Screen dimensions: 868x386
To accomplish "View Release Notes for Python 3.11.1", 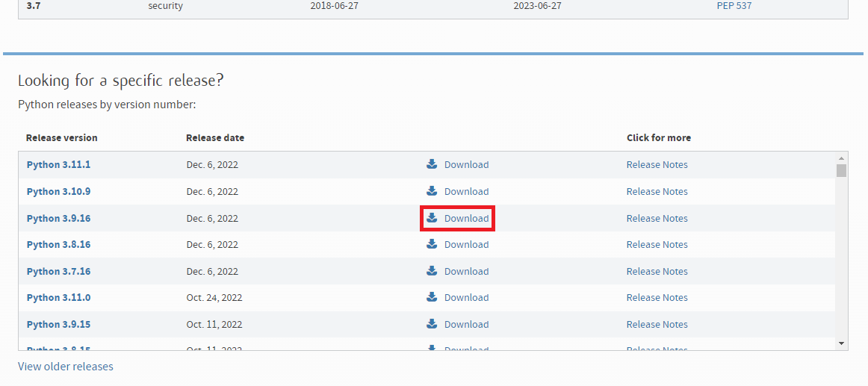I will pos(657,165).
